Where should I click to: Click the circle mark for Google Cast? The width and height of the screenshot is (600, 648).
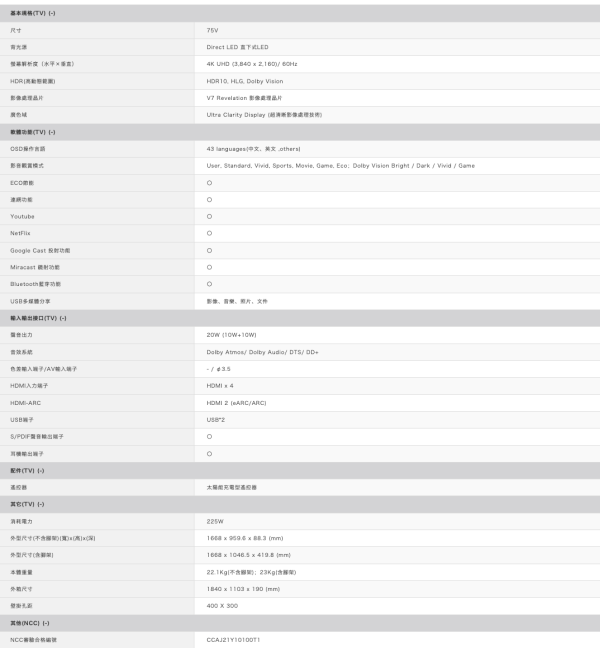tap(209, 250)
